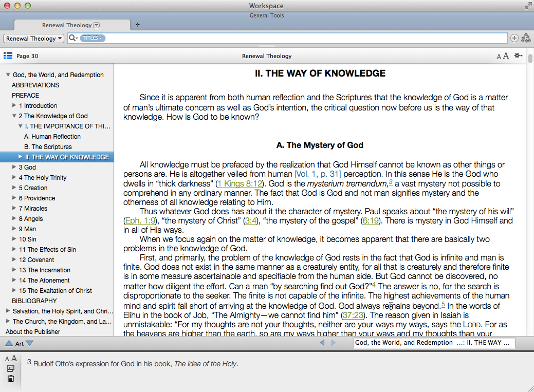This screenshot has width=534, height=392.
Task: Jump to next Art with the down triangle
Action: pos(30,343)
